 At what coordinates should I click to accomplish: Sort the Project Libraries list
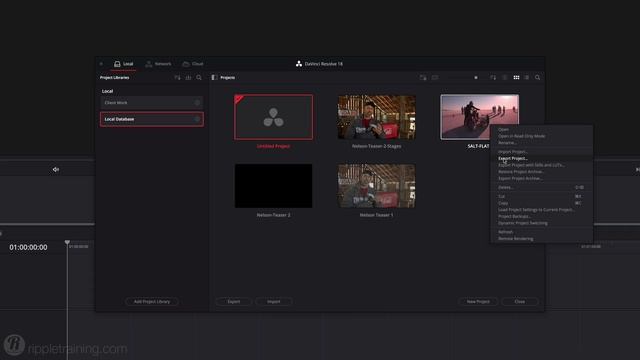[177, 78]
